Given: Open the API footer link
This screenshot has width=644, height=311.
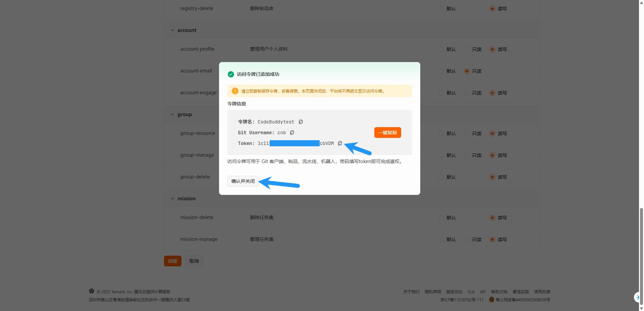Looking at the screenshot, I should (x=483, y=292).
